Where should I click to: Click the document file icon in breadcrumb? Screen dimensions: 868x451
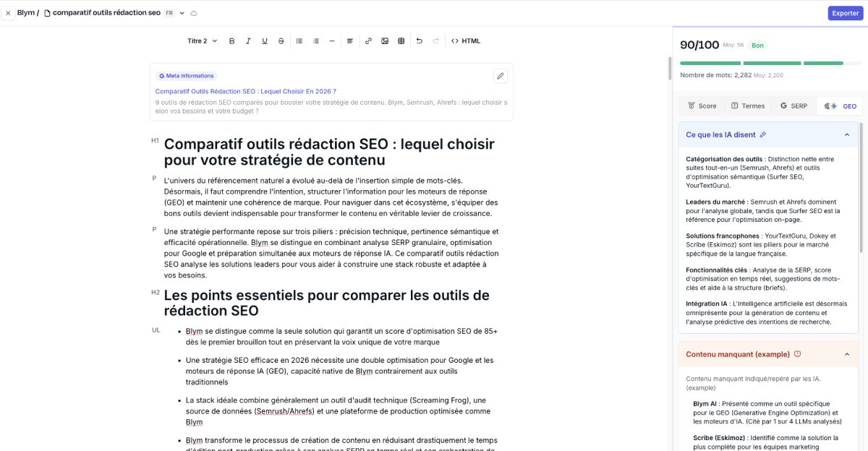48,13
